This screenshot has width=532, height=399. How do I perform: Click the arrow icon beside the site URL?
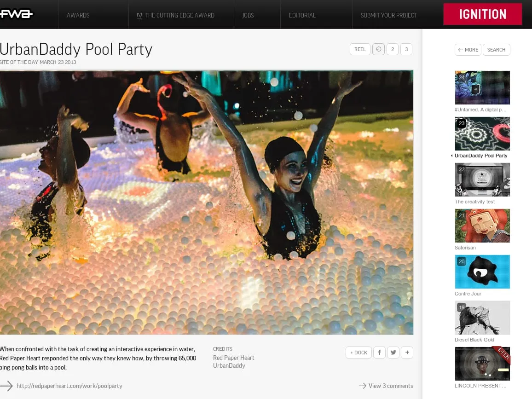(6, 386)
